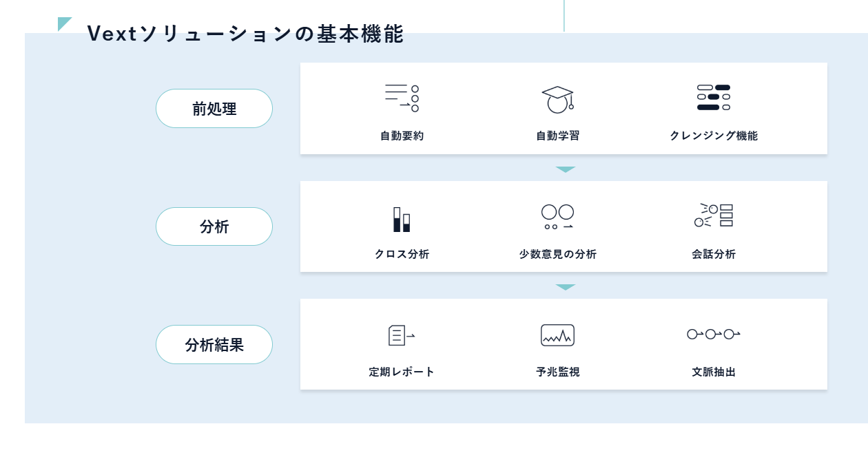
Task: Click the 少数意見の分析 circles icon
Action: point(557,216)
